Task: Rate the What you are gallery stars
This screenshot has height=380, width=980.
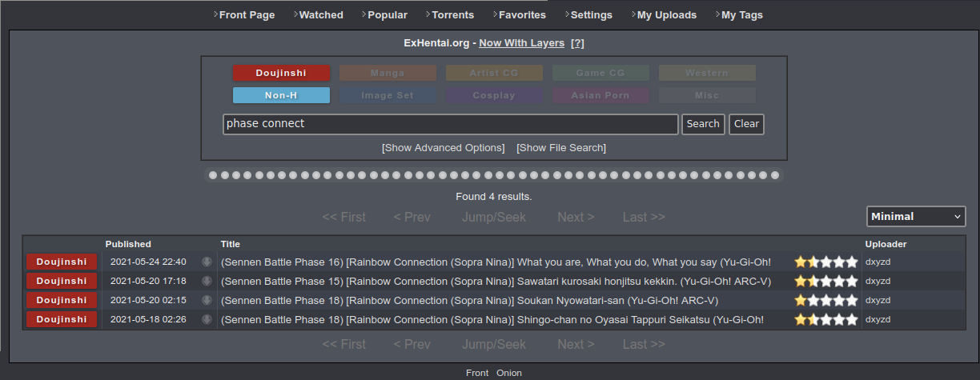Action: [x=826, y=262]
